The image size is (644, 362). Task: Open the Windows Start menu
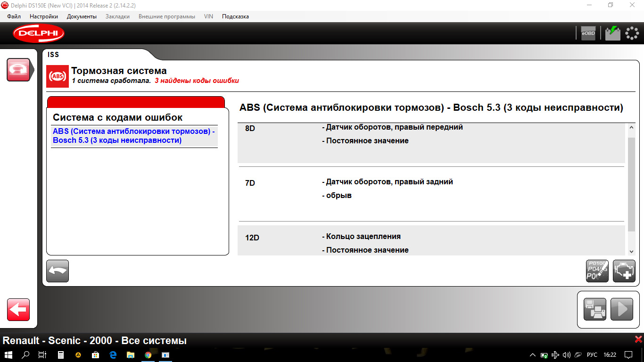tap(8, 355)
